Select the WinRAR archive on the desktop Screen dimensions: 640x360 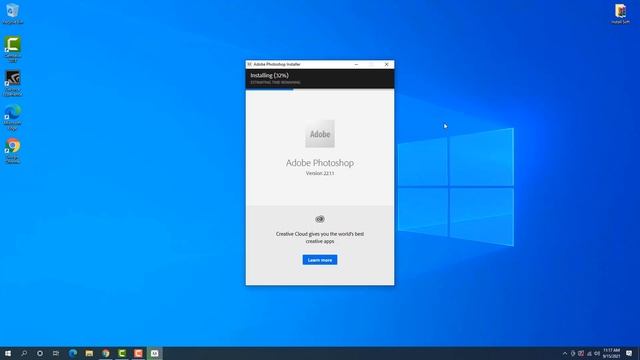pyautogui.click(x=620, y=13)
